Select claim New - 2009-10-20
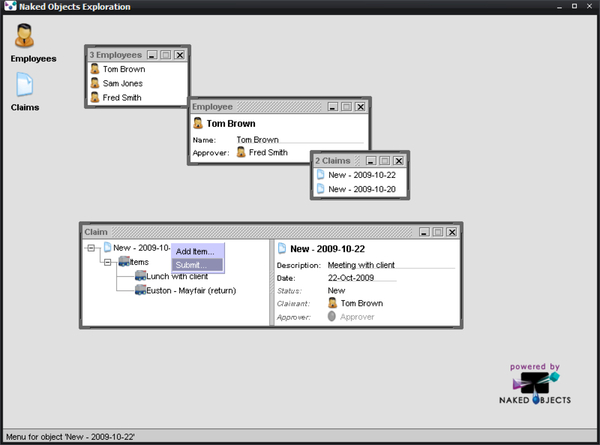The image size is (600, 445). click(361, 189)
